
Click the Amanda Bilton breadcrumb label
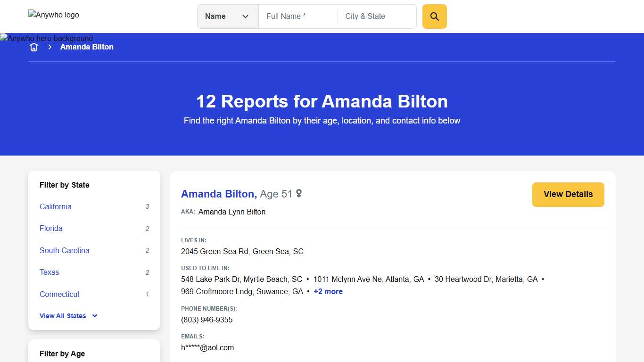pos(87,47)
